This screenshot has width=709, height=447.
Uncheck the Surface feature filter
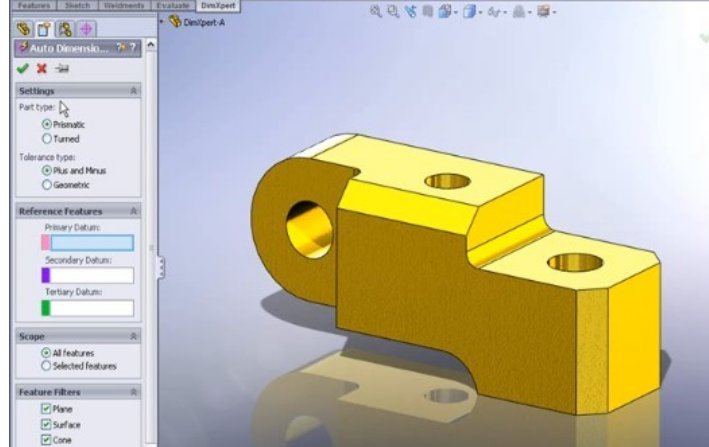pyautogui.click(x=46, y=424)
